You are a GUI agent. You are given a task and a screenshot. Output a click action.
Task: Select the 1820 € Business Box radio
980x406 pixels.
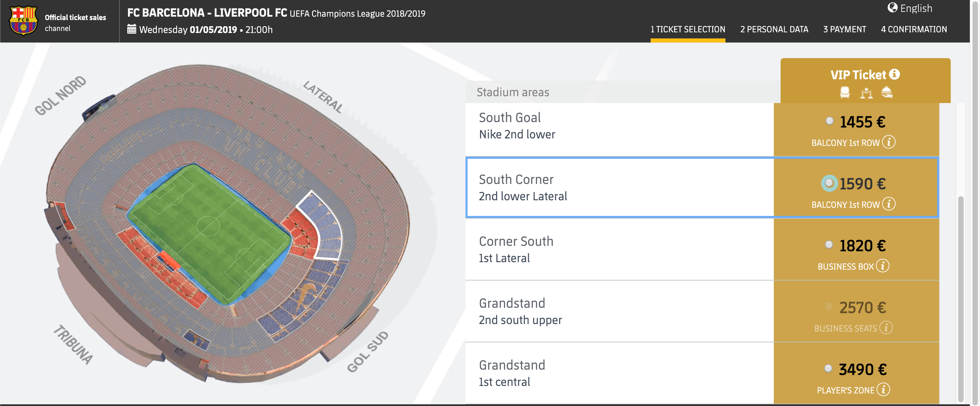click(x=829, y=244)
